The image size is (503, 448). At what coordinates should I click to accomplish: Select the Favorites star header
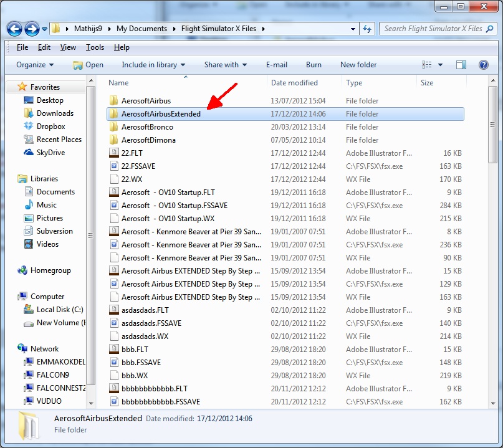point(22,87)
